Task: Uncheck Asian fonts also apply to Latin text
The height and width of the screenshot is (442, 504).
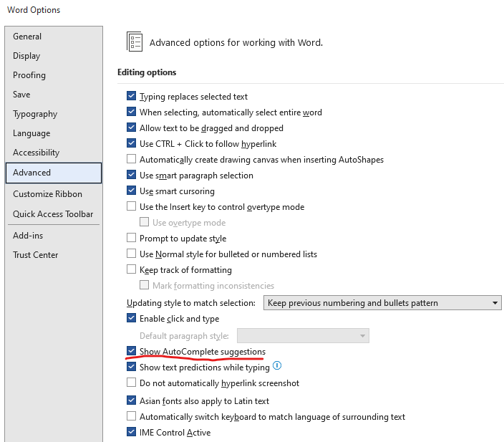Action: tap(131, 400)
